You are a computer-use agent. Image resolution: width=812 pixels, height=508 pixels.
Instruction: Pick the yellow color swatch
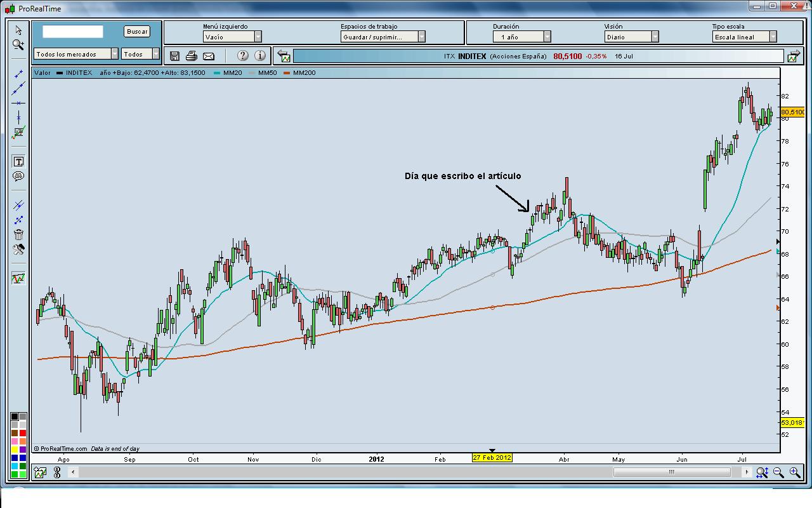[15, 450]
